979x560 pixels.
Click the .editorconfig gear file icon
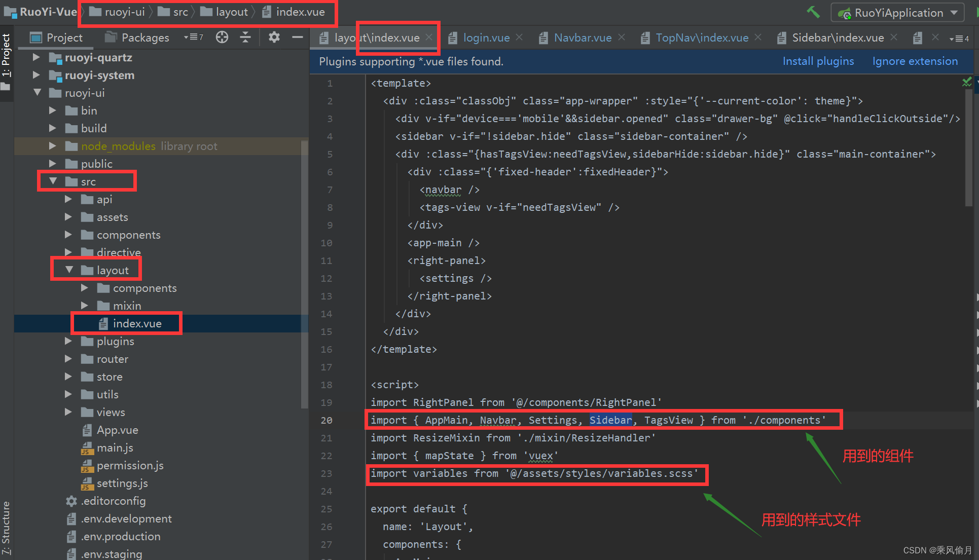click(x=71, y=501)
